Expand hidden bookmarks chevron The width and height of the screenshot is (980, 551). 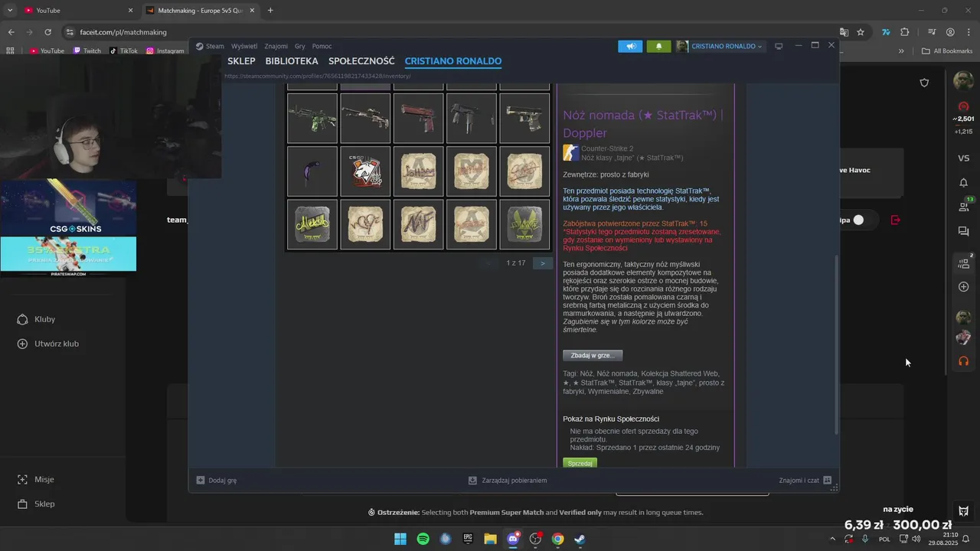pos(901,51)
